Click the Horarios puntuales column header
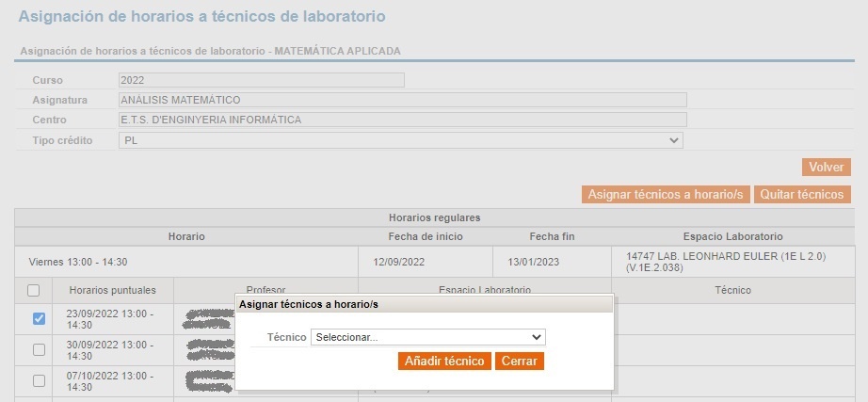Image resolution: width=868 pixels, height=402 pixels. coord(113,290)
